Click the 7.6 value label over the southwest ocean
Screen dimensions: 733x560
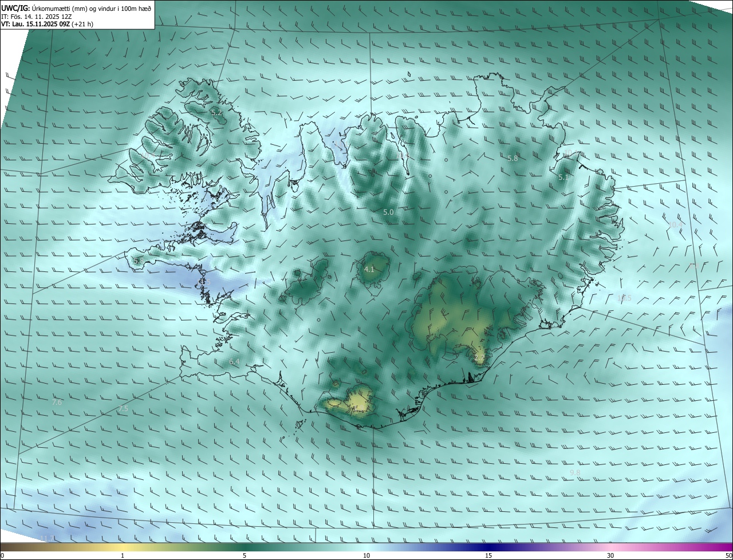57,403
